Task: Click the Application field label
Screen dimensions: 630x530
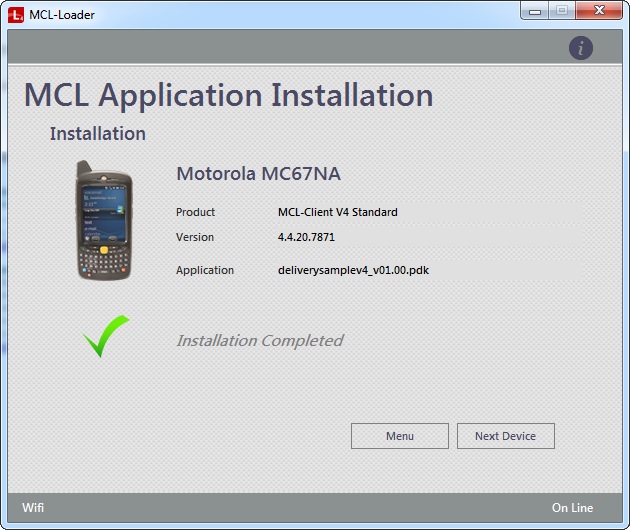Action: click(x=204, y=270)
